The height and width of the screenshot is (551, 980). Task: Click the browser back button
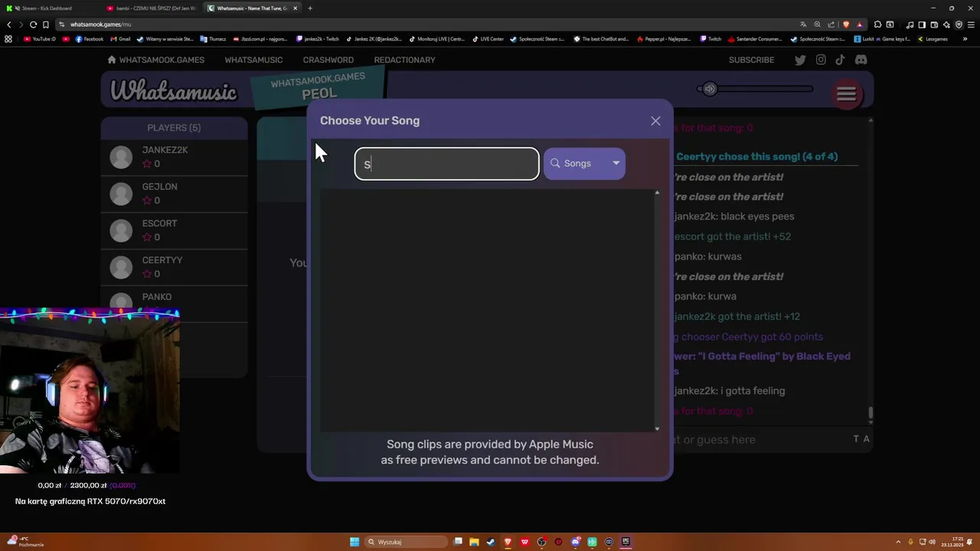click(x=9, y=24)
